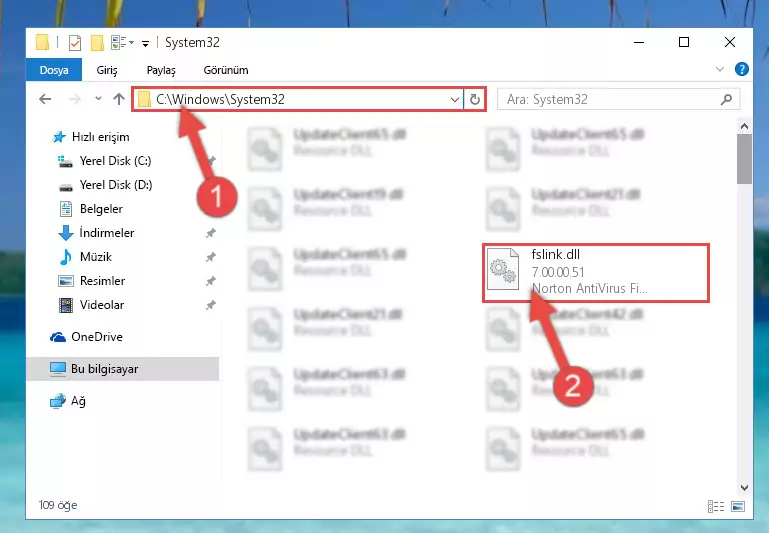The width and height of the screenshot is (769, 533).
Task: Click the magnifying glass search icon
Action: [x=726, y=100]
